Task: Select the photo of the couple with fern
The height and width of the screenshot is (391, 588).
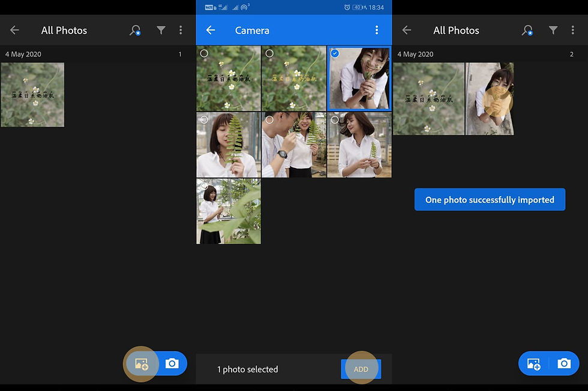Action: click(x=269, y=119)
